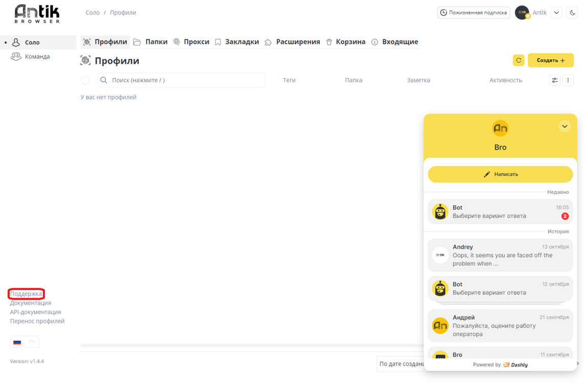
Task: Click the Antik Browser logo
Action: (x=37, y=13)
